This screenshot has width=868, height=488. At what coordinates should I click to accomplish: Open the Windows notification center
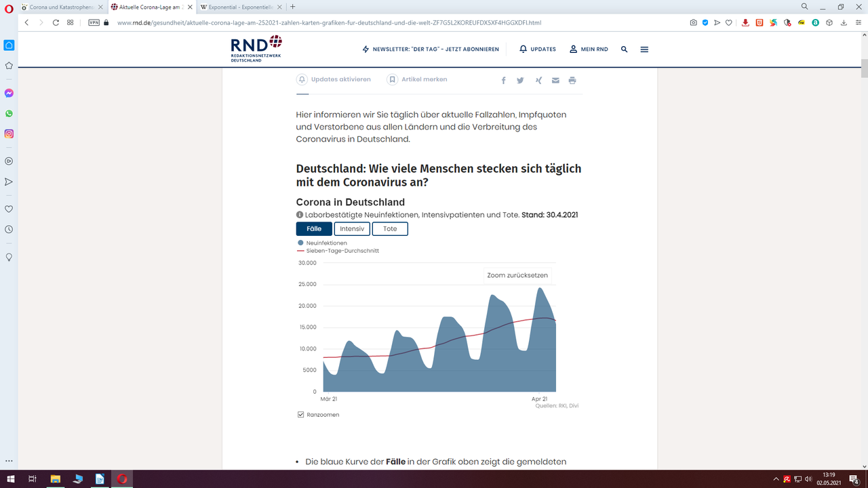(854, 479)
